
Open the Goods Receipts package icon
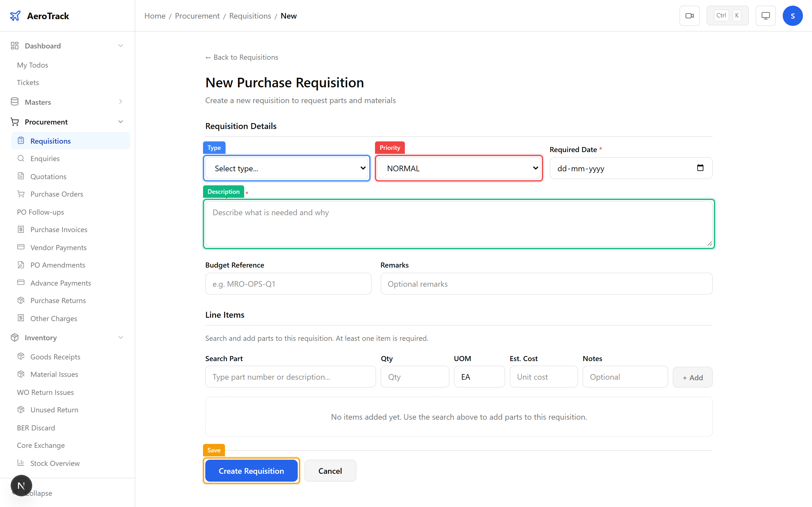pos(21,356)
